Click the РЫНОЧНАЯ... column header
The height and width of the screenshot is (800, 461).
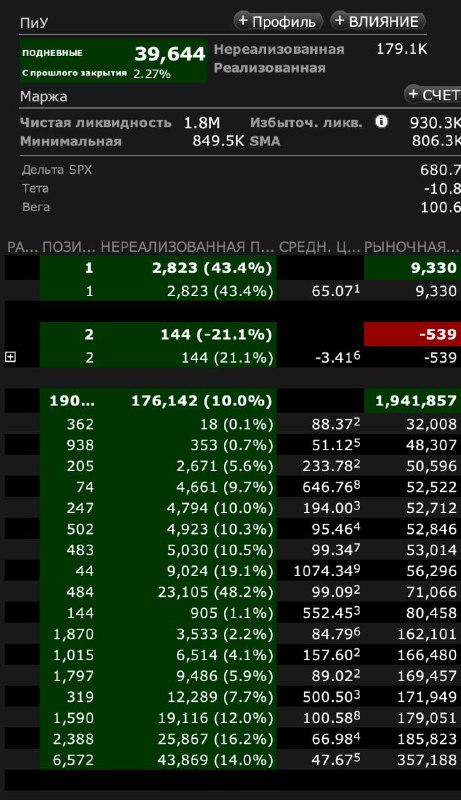tap(412, 247)
